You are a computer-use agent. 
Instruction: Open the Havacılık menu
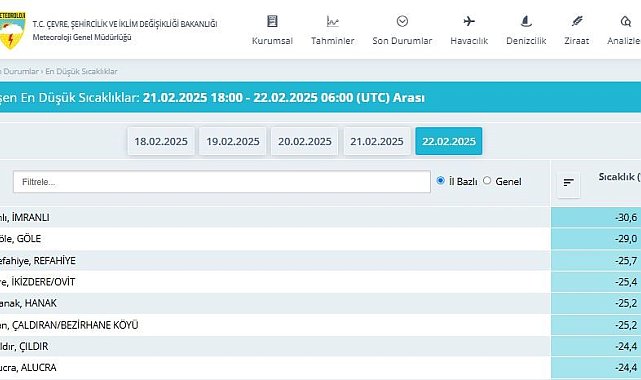tap(469, 41)
